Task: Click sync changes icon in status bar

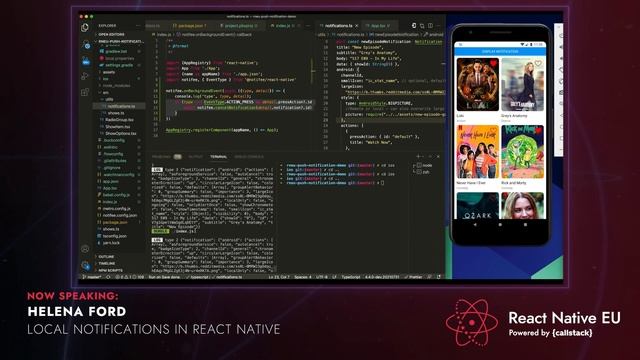Action: click(x=108, y=277)
